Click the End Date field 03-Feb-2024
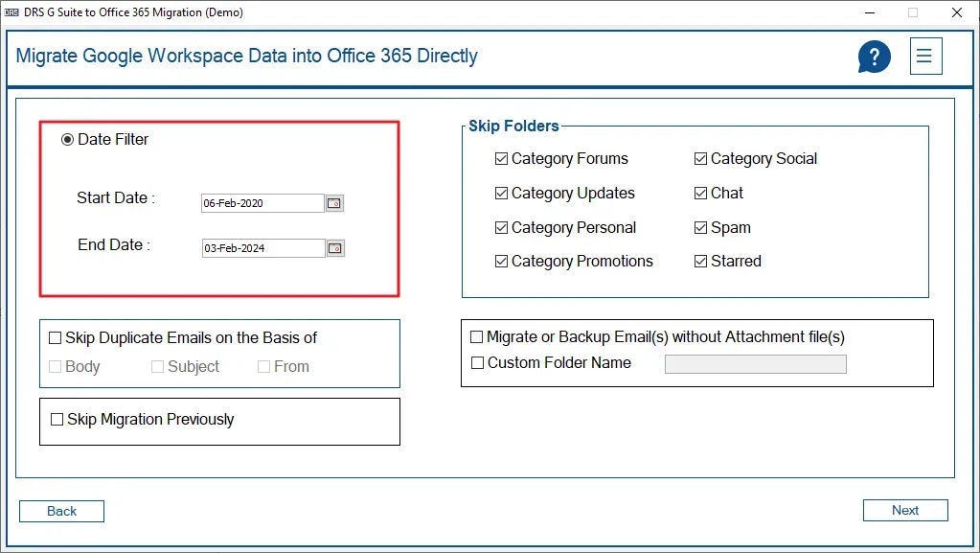 click(x=263, y=248)
